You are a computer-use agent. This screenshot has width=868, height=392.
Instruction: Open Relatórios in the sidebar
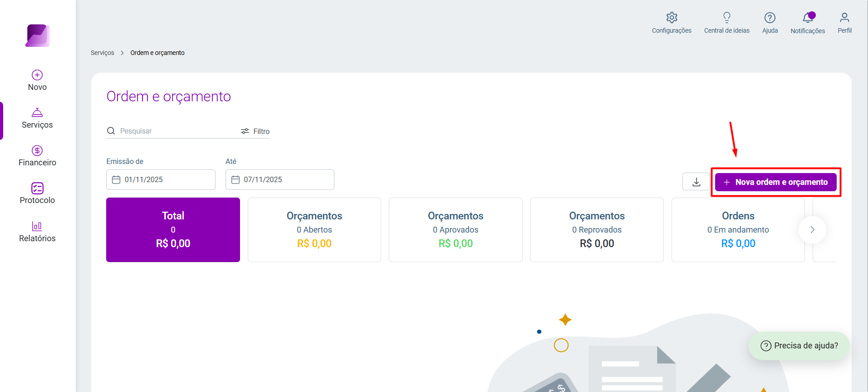(37, 232)
